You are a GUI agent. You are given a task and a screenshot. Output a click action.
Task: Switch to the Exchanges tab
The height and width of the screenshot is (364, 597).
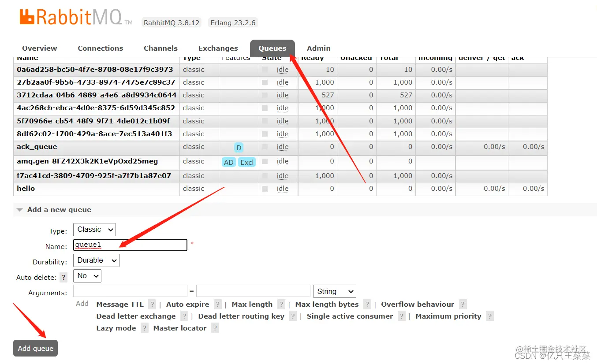click(218, 48)
